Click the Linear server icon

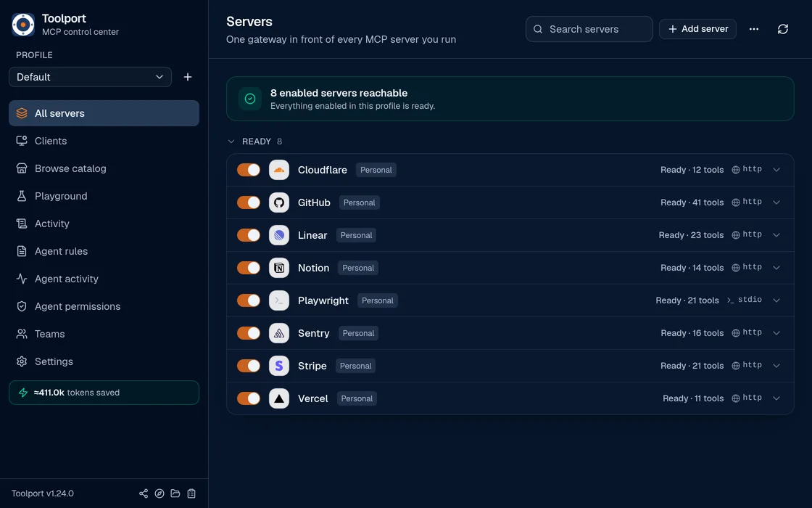(279, 235)
